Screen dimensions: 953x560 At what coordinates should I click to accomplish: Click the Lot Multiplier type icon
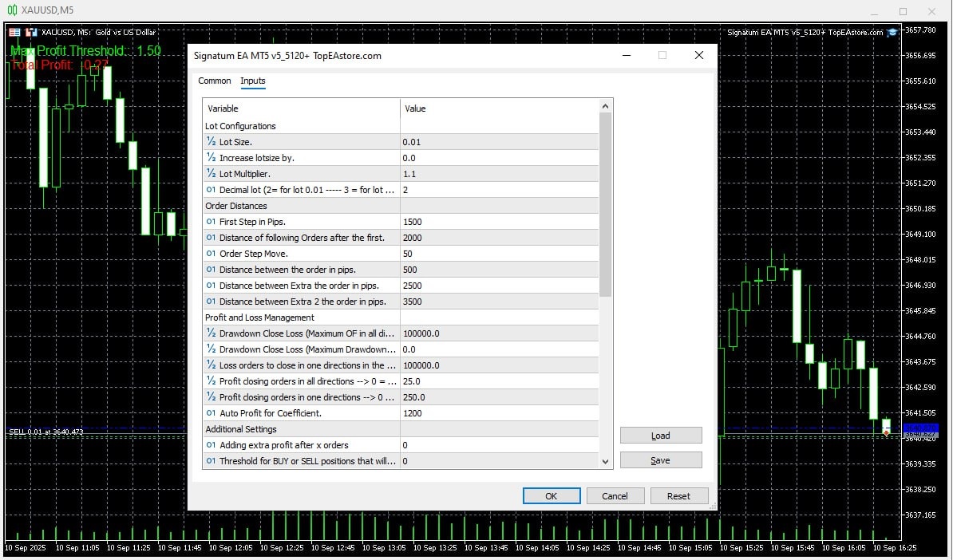211,173
